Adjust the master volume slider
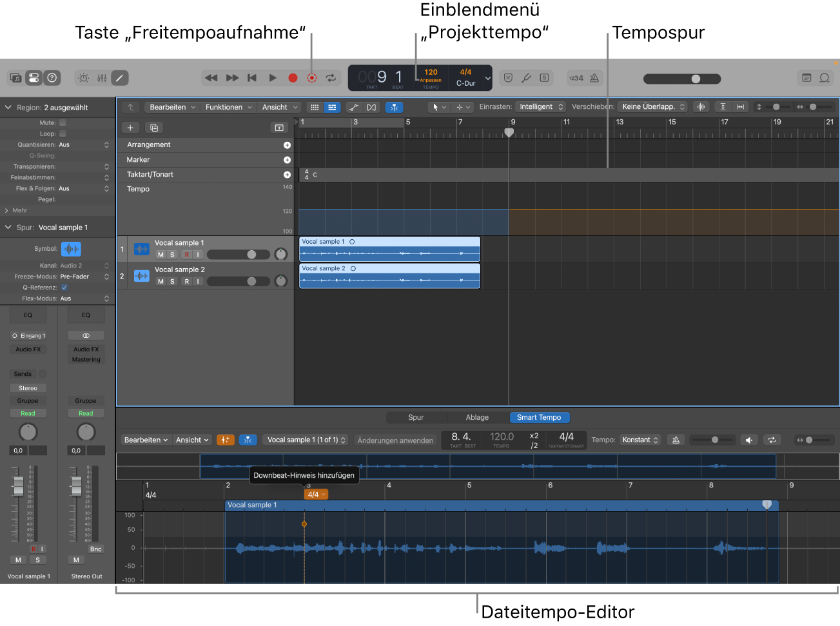 point(682,79)
